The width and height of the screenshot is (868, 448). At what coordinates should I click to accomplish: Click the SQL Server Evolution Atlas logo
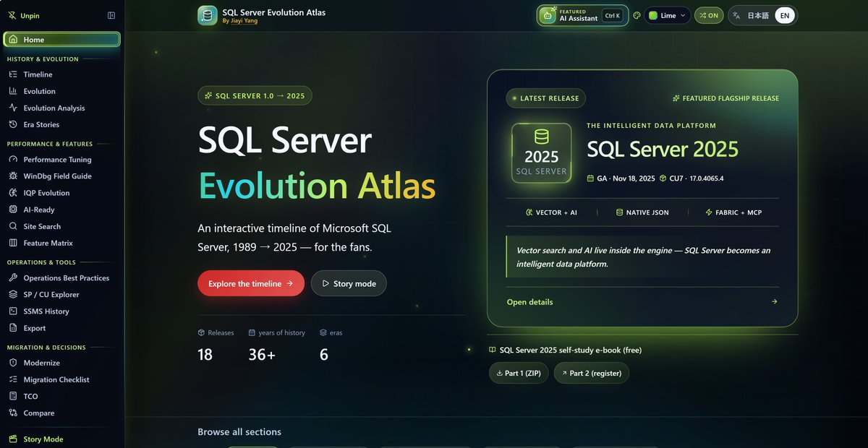click(x=208, y=16)
